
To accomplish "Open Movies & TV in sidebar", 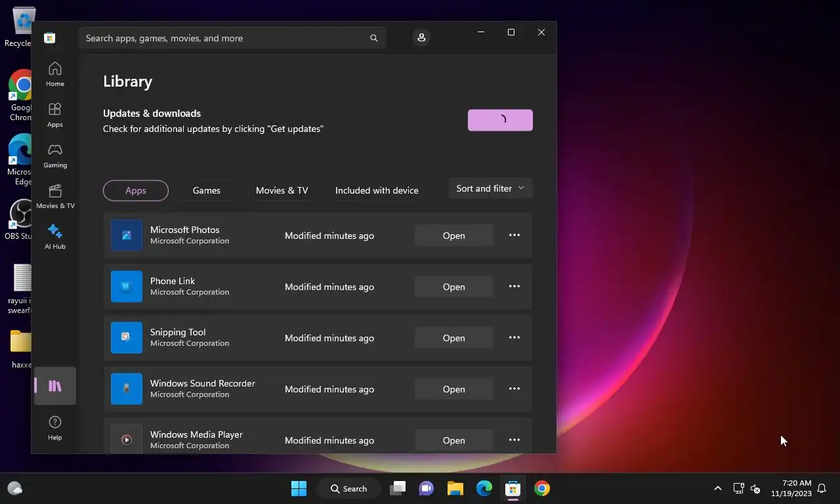I will coord(55,196).
